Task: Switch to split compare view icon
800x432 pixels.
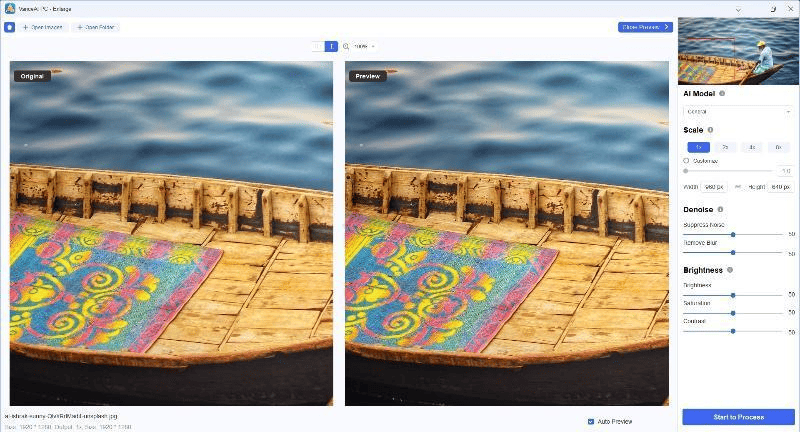Action: (318, 46)
